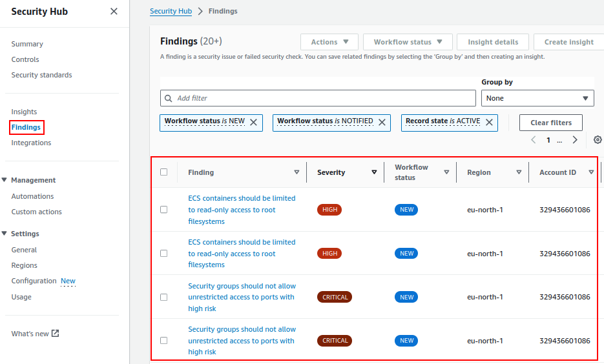Screen dimensions: 604x364
Task: Open the Group by None dropdown
Action: pyautogui.click(x=537, y=98)
